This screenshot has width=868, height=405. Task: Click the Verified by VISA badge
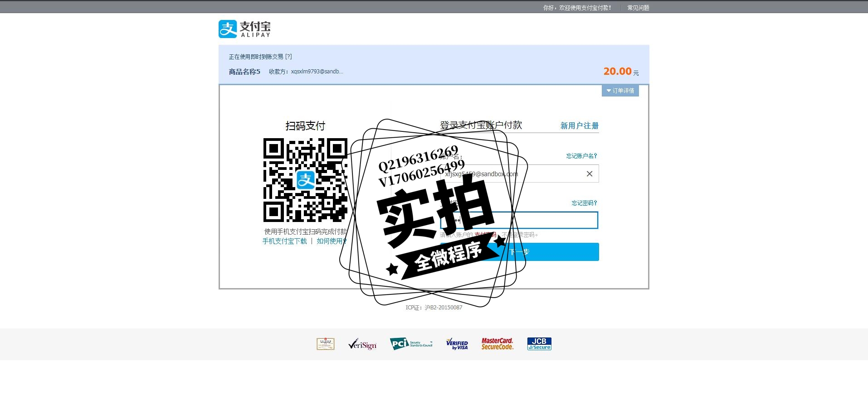[457, 344]
